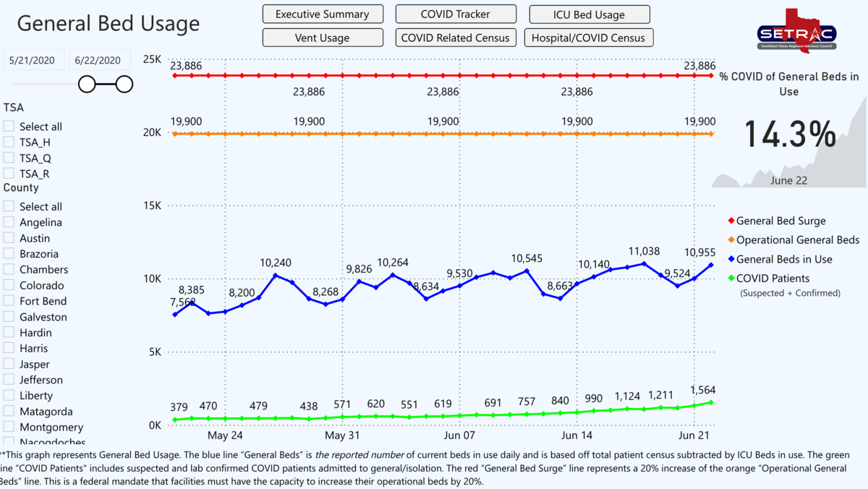Screen dimensions: 868x489
Task: Click the General Bed Surge red legend marker
Action: click(730, 221)
